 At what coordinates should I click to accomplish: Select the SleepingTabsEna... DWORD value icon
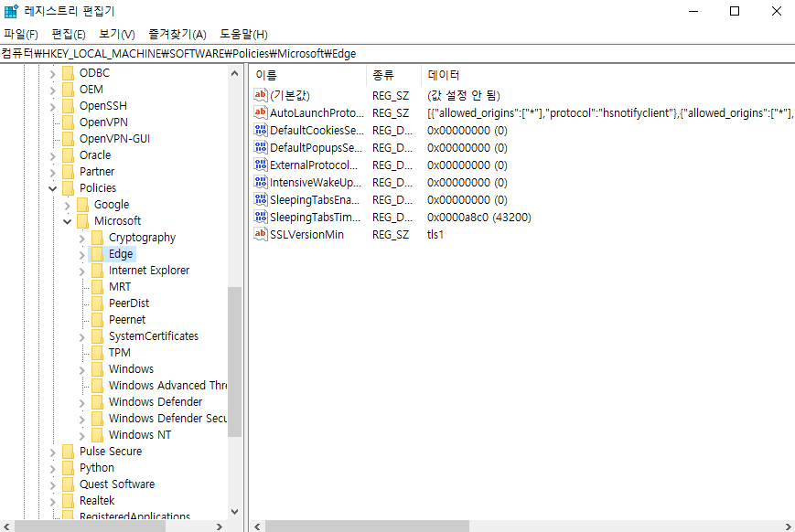click(261, 199)
